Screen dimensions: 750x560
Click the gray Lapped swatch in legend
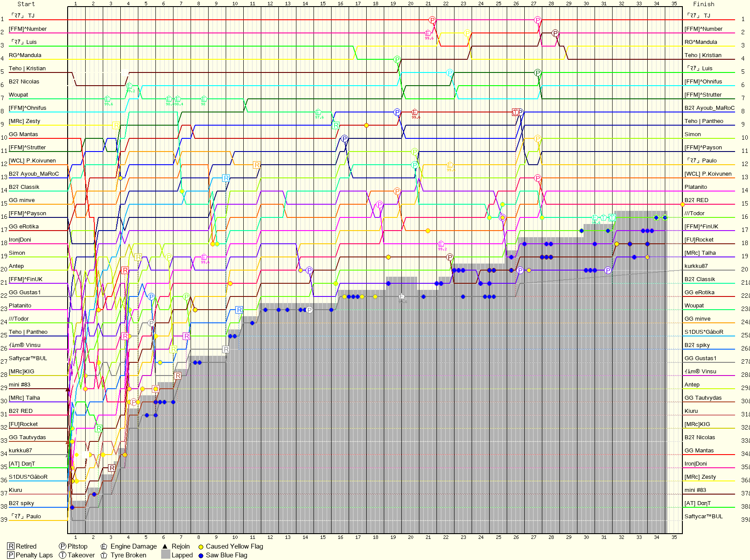(x=166, y=555)
